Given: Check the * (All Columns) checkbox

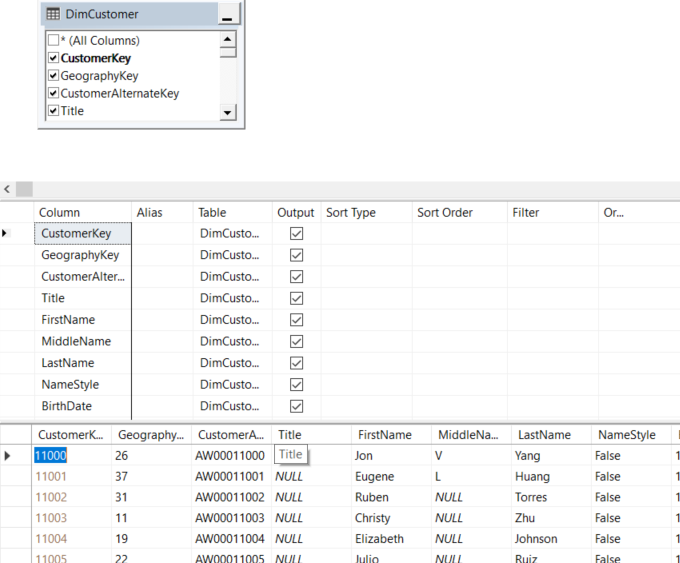Looking at the screenshot, I should click(53, 40).
